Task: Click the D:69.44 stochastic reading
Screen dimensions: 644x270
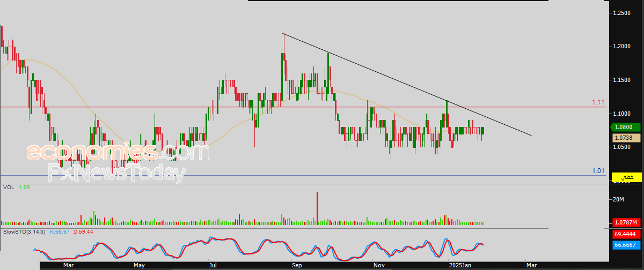Action: [83, 231]
